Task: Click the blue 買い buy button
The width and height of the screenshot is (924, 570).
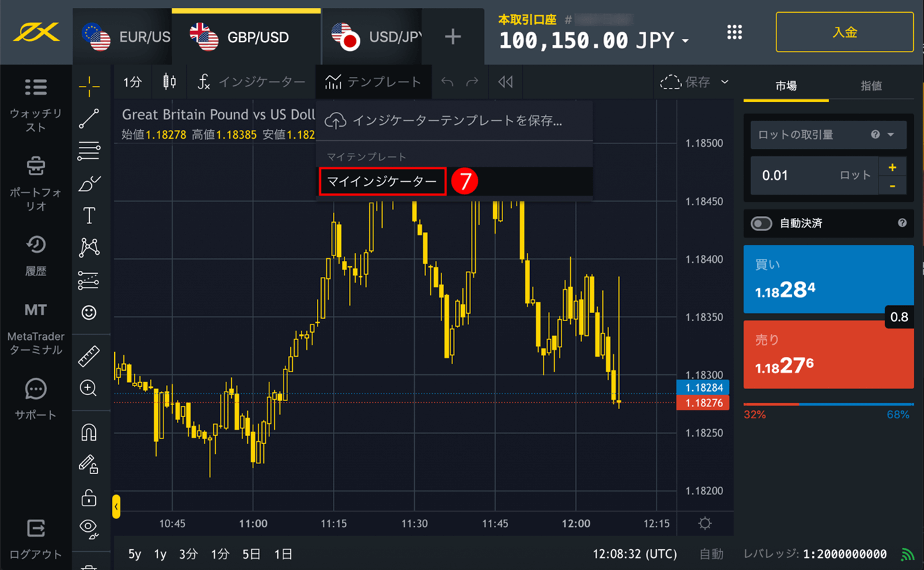Action: pyautogui.click(x=828, y=279)
